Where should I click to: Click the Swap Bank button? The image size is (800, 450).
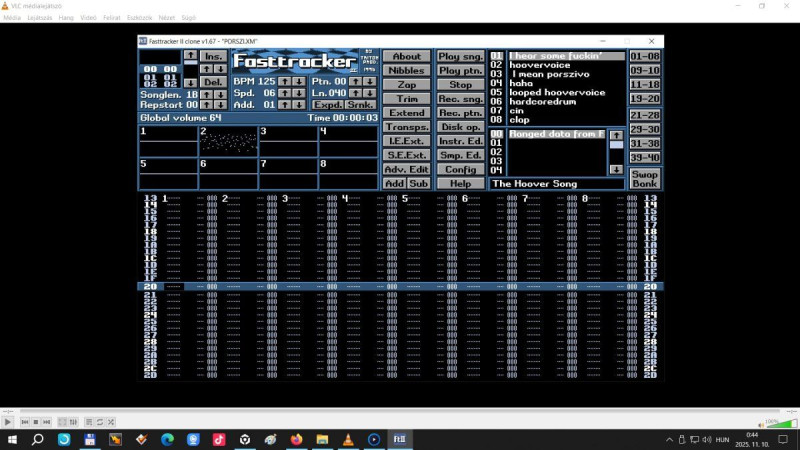[644, 179]
